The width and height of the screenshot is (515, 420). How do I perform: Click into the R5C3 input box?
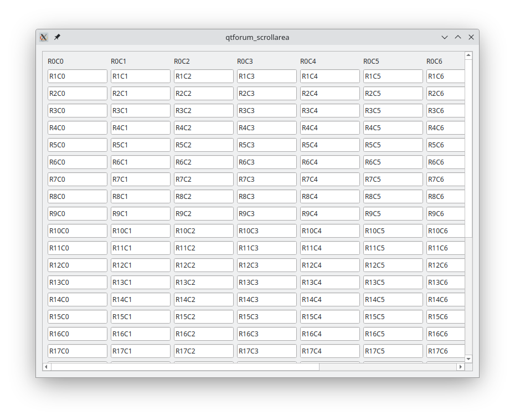click(x=267, y=145)
